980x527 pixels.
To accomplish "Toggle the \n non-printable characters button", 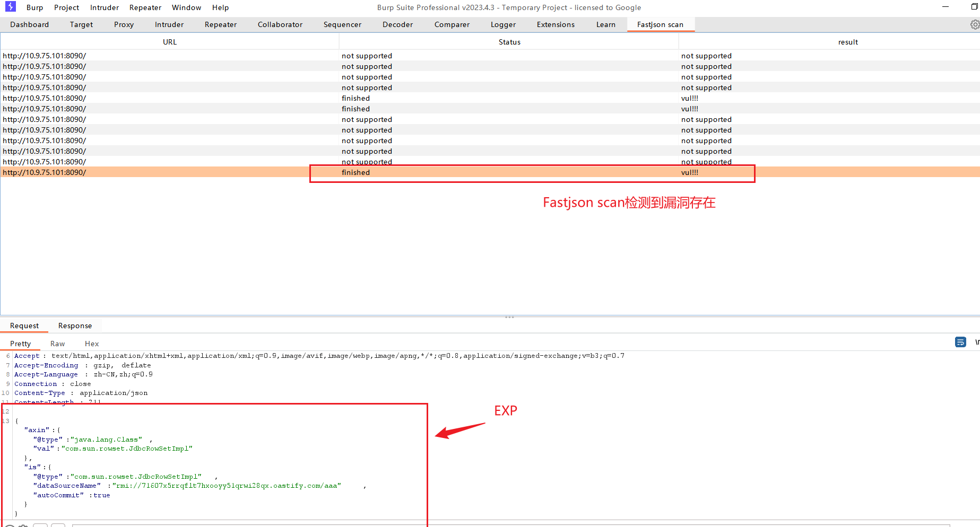I will (977, 342).
